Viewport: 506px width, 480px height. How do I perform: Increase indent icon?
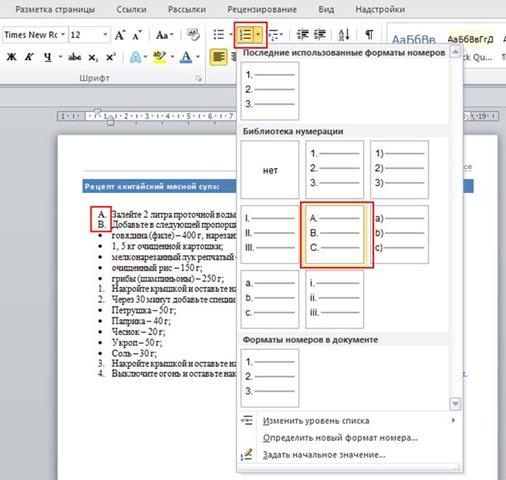(x=320, y=34)
